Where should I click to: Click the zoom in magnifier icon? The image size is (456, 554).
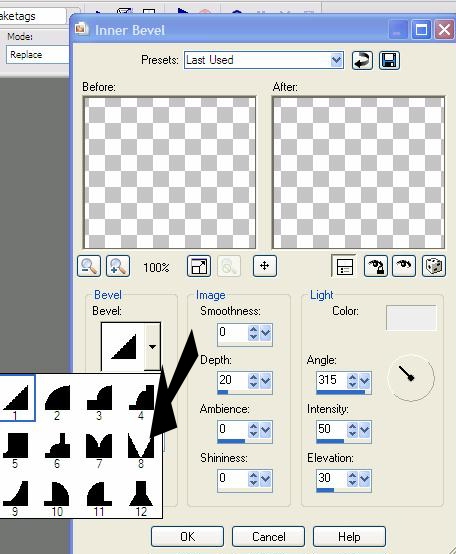pos(118,266)
